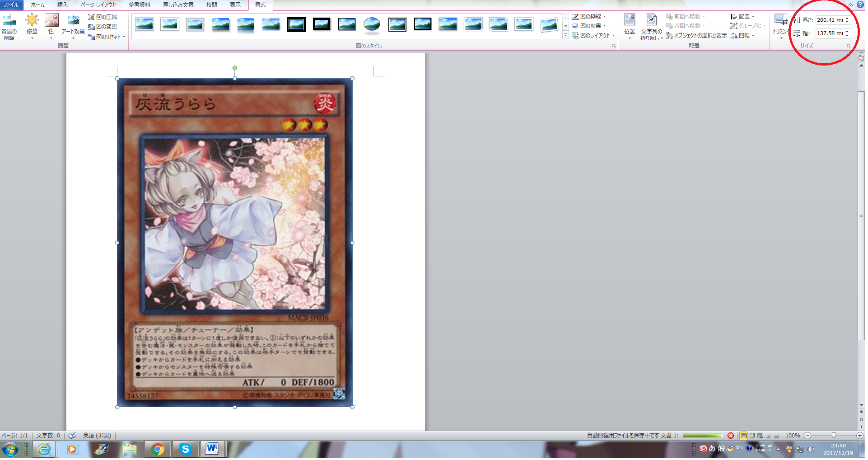Switch to Outline view
This screenshot has height=460, width=868.
pos(768,436)
